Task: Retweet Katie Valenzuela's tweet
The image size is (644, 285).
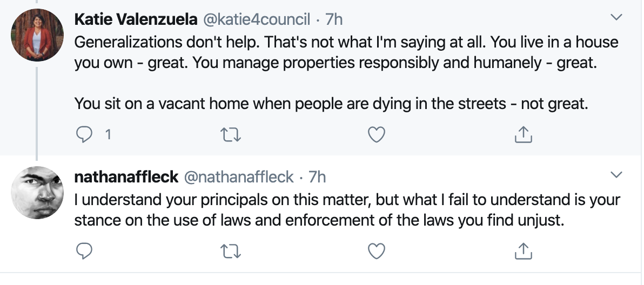Action: [x=231, y=135]
